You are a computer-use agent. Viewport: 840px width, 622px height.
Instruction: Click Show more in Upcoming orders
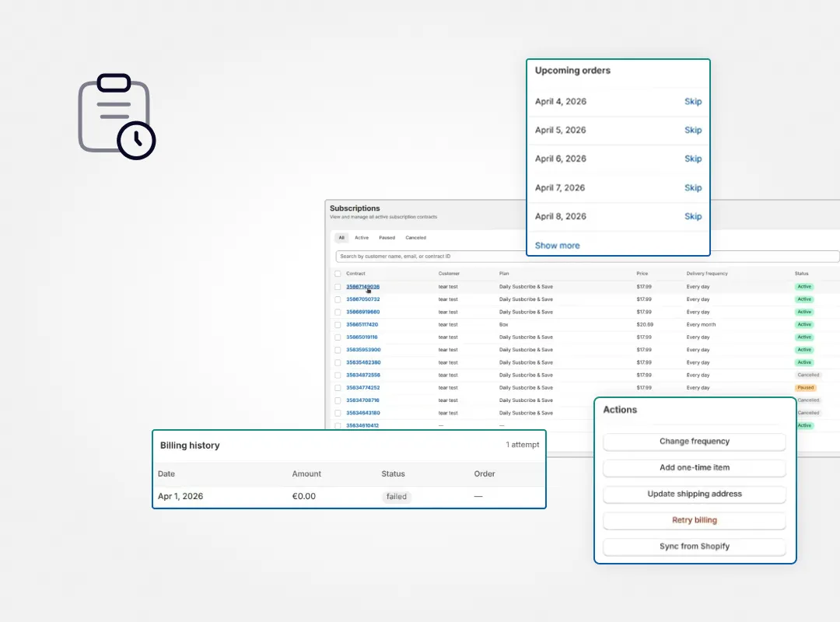557,246
